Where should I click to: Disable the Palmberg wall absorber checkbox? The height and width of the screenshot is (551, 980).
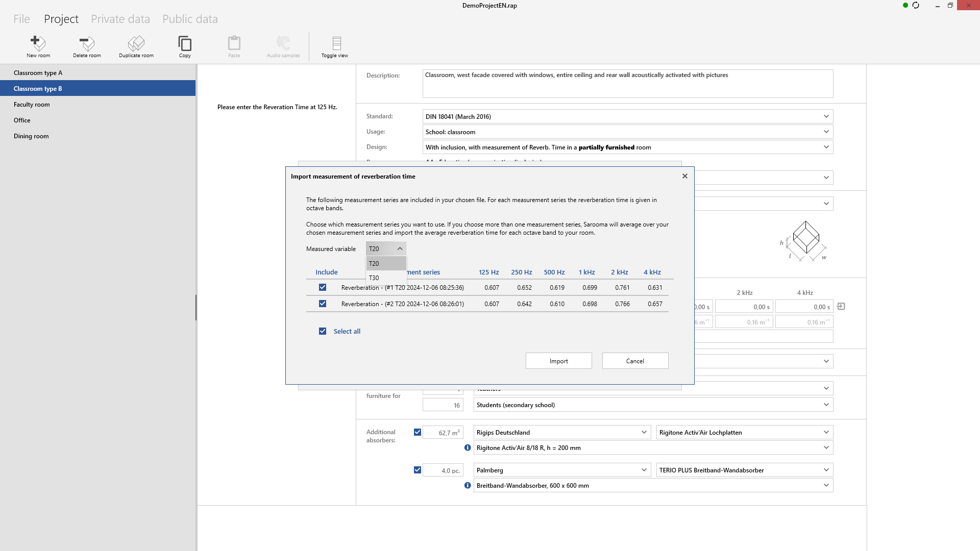point(418,469)
